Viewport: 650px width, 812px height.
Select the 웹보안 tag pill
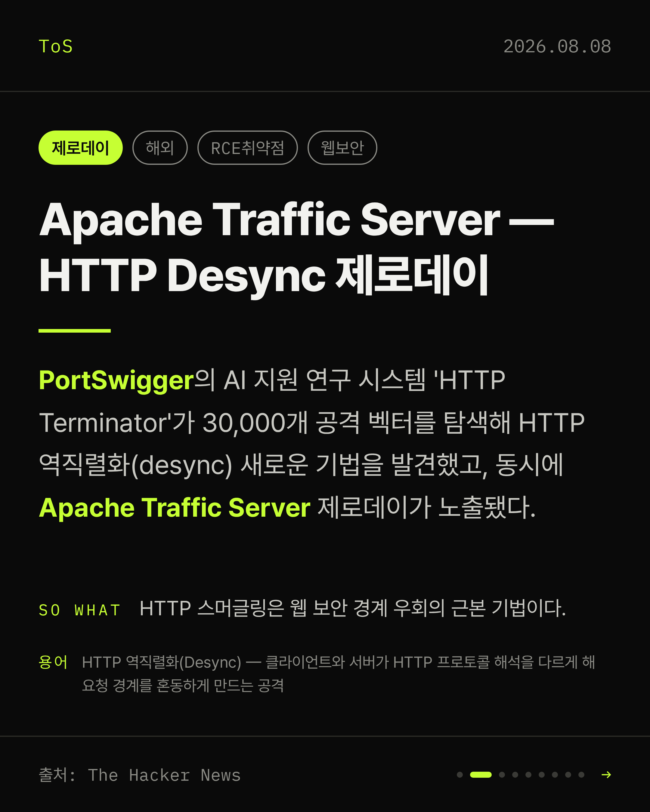click(x=342, y=148)
